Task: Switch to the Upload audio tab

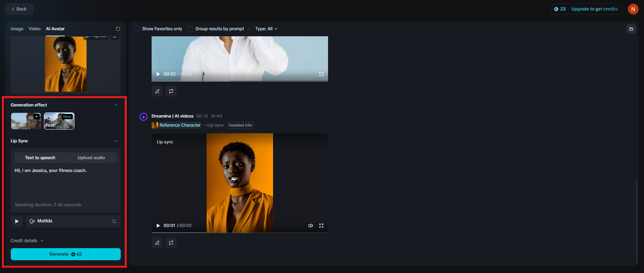Action: (91, 158)
